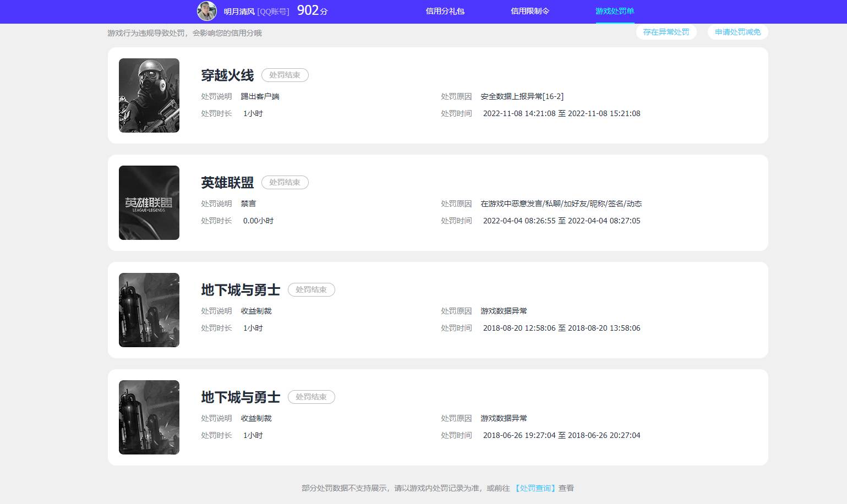This screenshot has width=847, height=504.
Task: Click the 处罚结束 badge on 2018-08-20 record
Action: (311, 289)
